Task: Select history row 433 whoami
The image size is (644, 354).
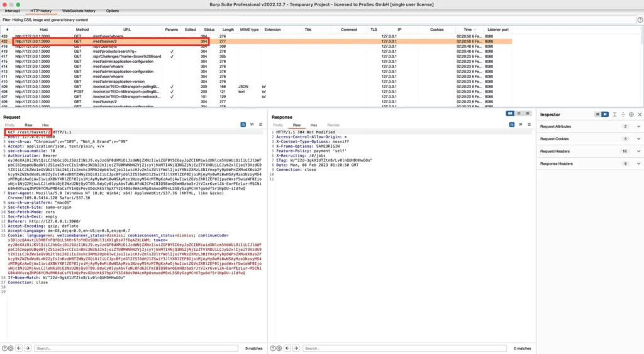Action: click(257, 36)
